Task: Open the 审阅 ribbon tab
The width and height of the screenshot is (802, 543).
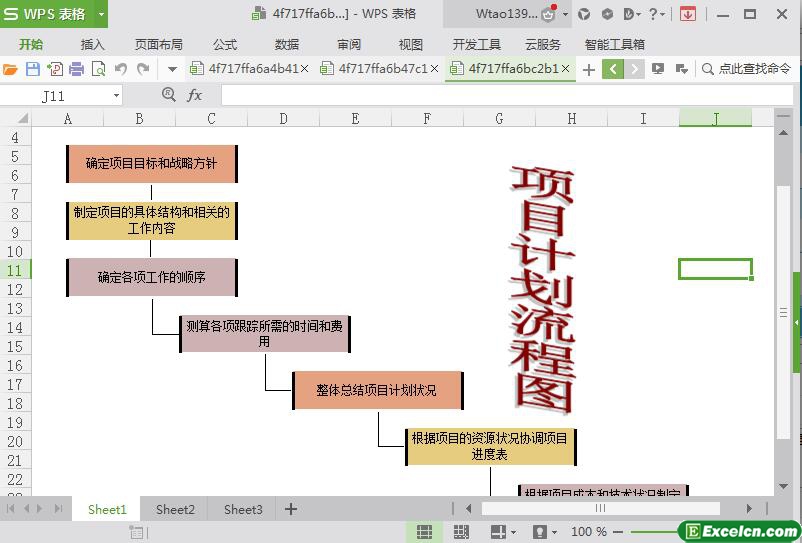Action: (349, 44)
